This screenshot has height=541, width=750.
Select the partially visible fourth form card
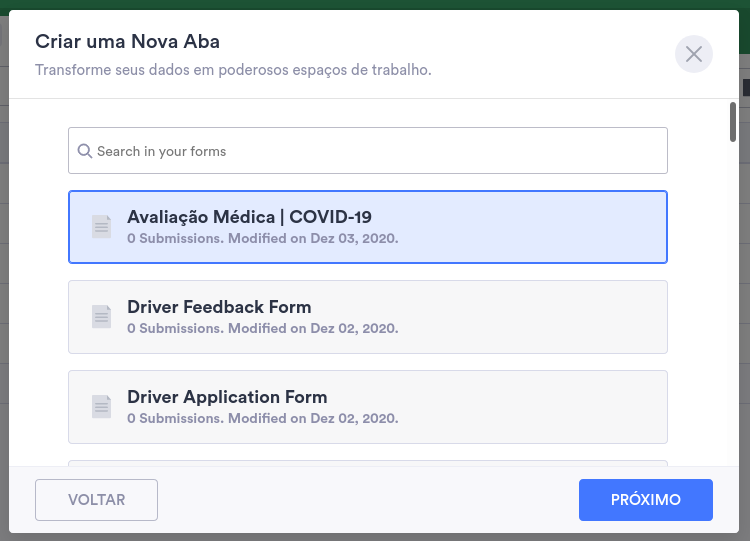tap(367, 463)
